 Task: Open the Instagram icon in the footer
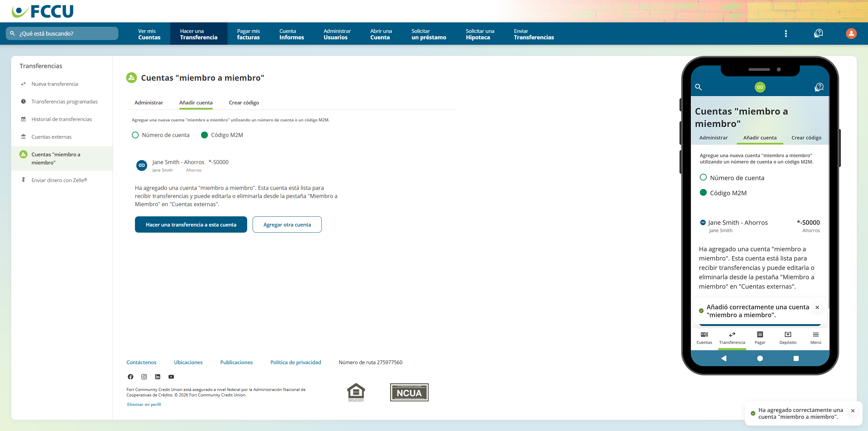click(x=144, y=377)
